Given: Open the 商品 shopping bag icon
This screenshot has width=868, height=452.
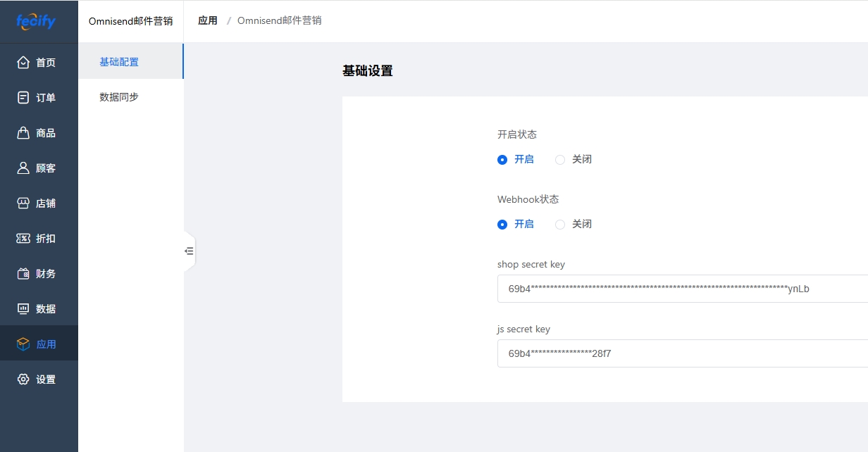Looking at the screenshot, I should click(x=23, y=133).
